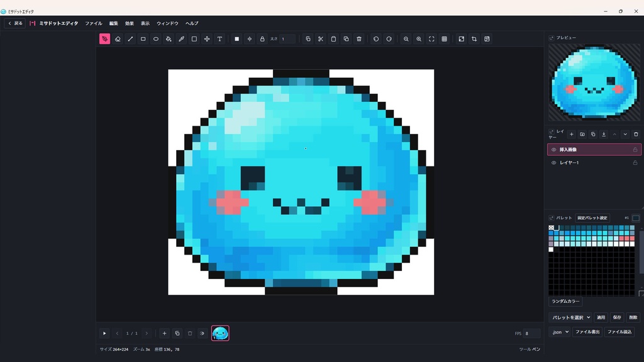Screen dimensions: 644x362
Task: Click the layer merge-down icon
Action: (604, 134)
